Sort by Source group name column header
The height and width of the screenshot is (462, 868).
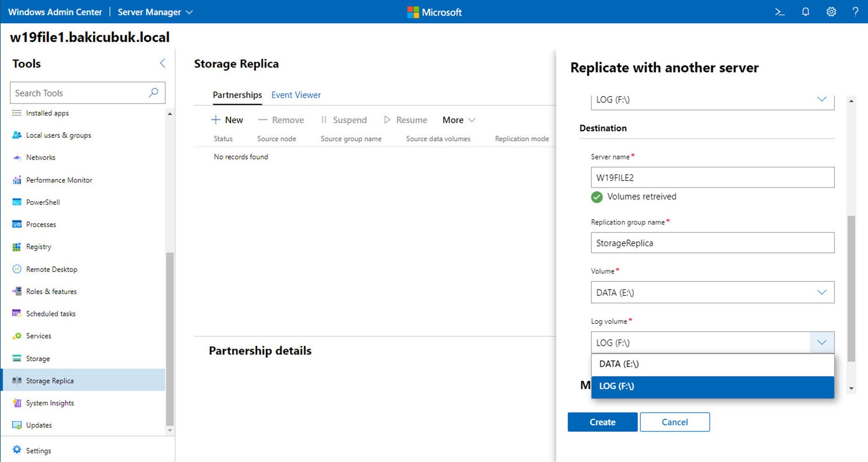(351, 139)
